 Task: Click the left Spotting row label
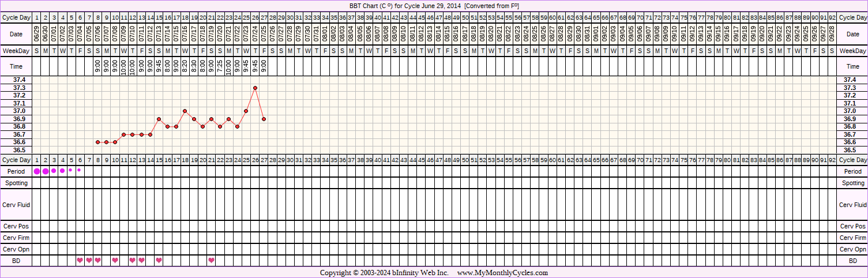16,183
